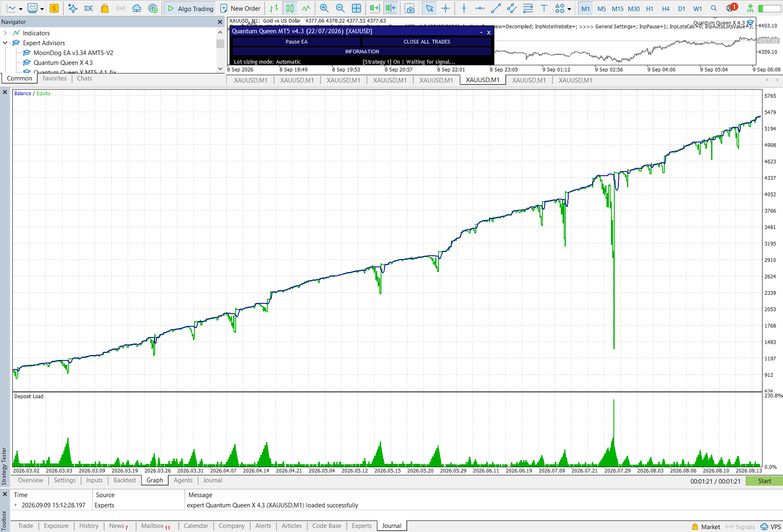Open the search magnifier icon
783x532 pixels.
714,8
